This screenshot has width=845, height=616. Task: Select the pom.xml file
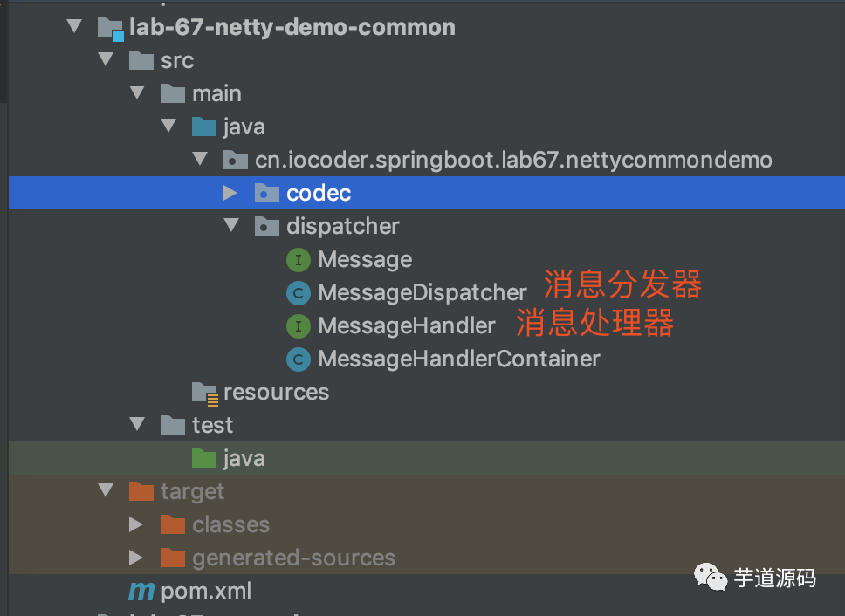click(x=206, y=591)
